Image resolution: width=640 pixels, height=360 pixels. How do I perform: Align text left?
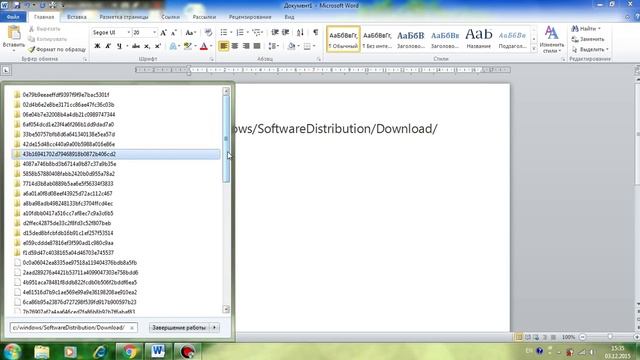pyautogui.click(x=224, y=46)
